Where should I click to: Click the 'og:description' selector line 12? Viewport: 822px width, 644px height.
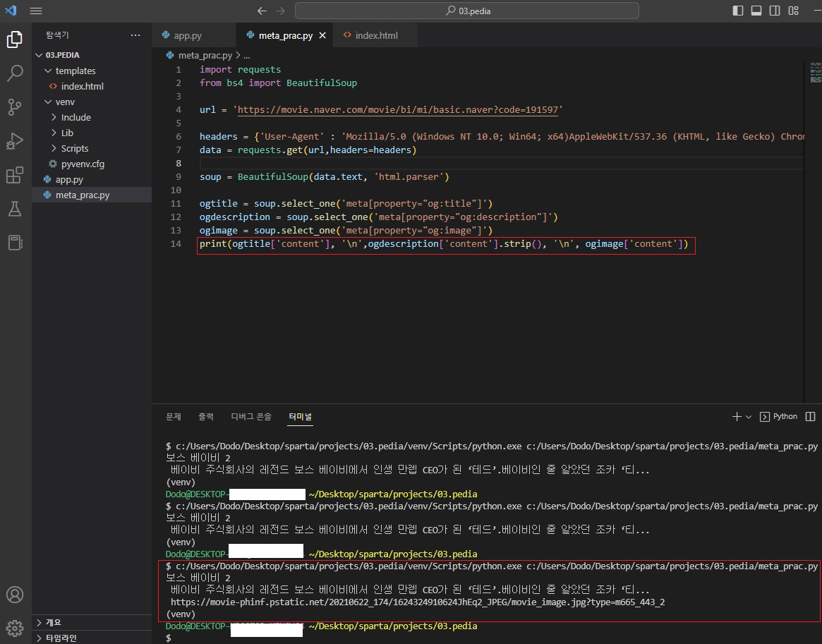tap(378, 217)
